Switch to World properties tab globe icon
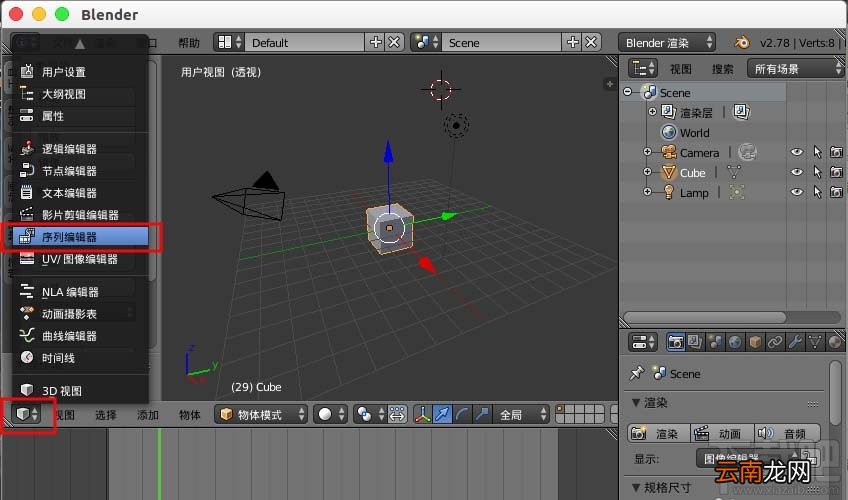 735,342
